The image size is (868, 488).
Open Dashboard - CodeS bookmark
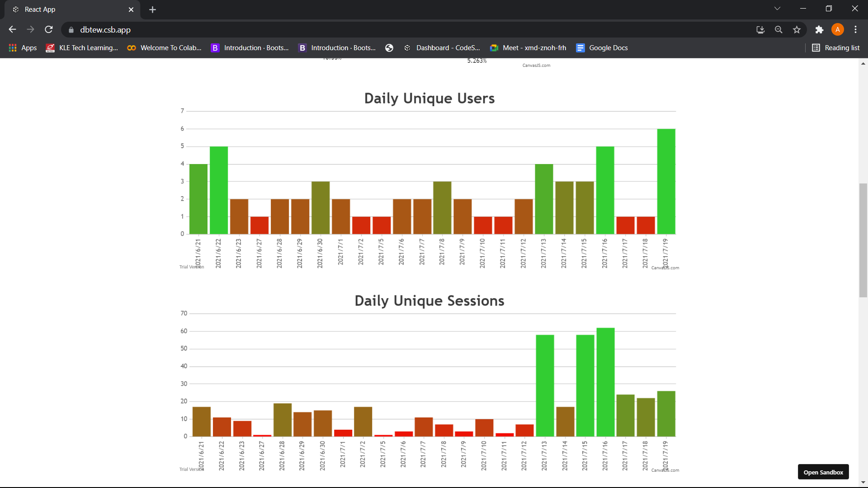click(442, 48)
